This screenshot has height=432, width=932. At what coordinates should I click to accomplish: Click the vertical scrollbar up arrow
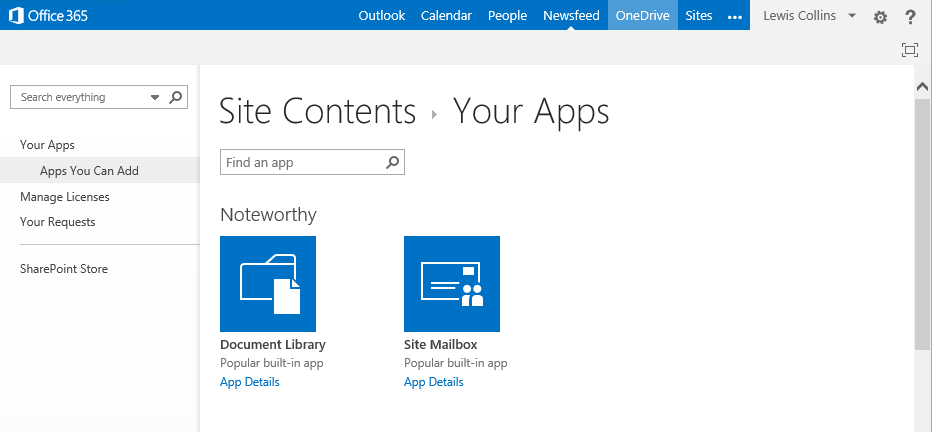click(x=923, y=88)
